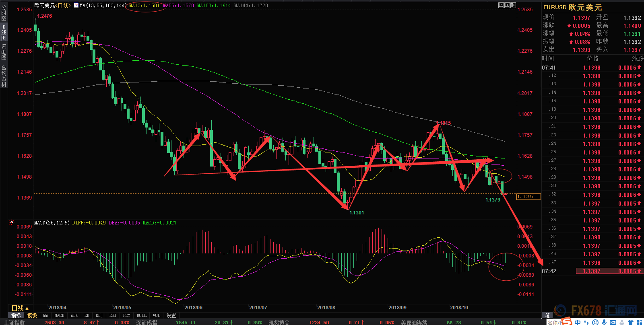Image resolution: width=644 pixels, height=325 pixels.
Task: Click the Sogou microphone voice input icon
Action: (x=604, y=322)
